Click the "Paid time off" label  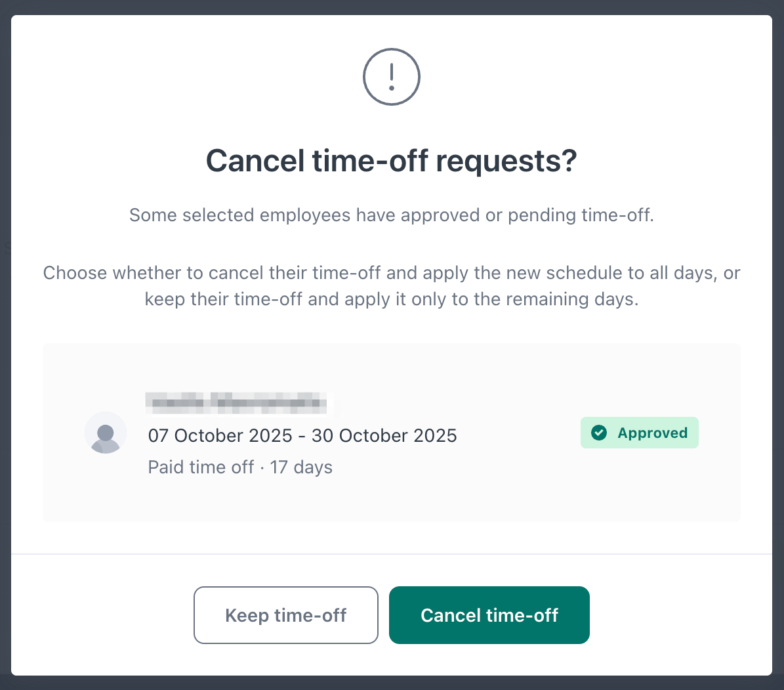201,467
